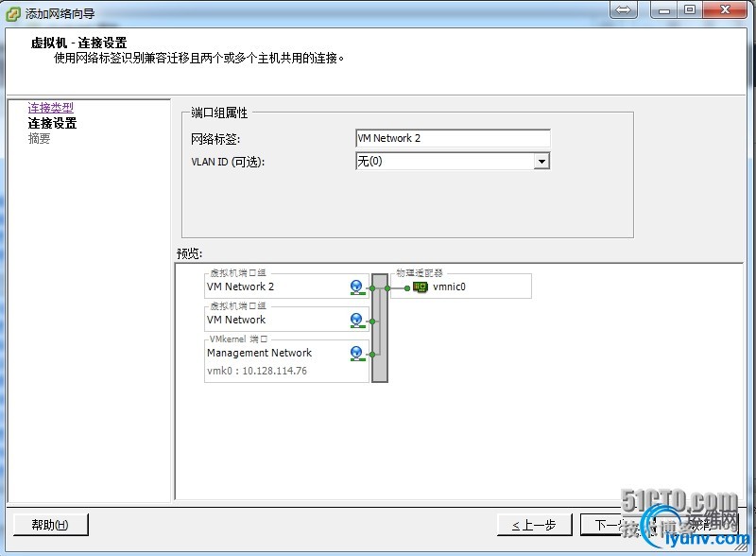Click the vmnic0 physical adapter card icon
Screen dimensions: 756x556
click(x=421, y=287)
